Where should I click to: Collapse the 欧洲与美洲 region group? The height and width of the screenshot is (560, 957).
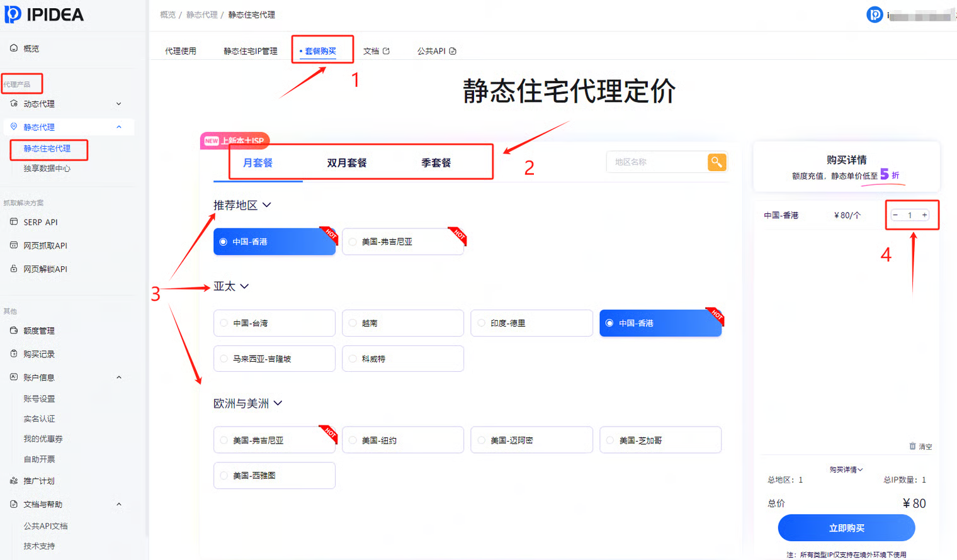point(278,403)
